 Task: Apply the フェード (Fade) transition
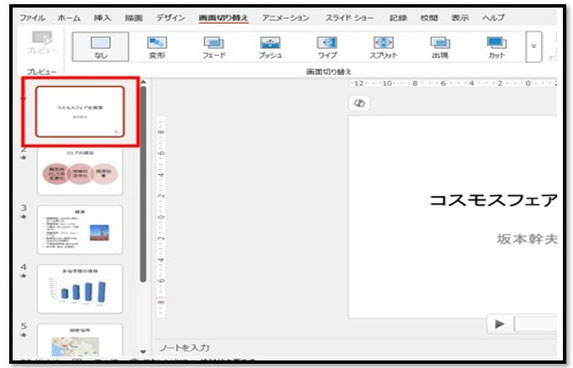click(214, 47)
